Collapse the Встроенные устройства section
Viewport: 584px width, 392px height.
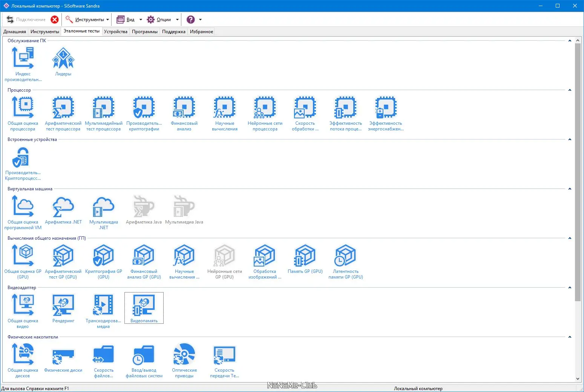click(570, 139)
